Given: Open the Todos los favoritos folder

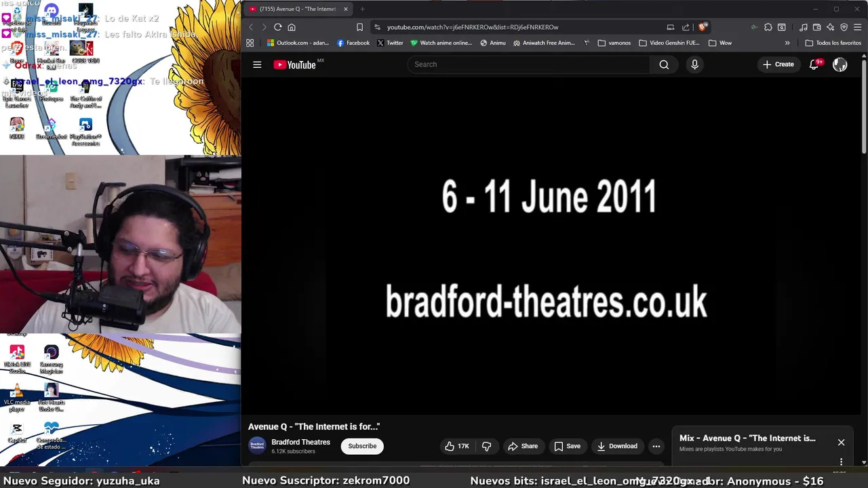Looking at the screenshot, I should [x=833, y=43].
